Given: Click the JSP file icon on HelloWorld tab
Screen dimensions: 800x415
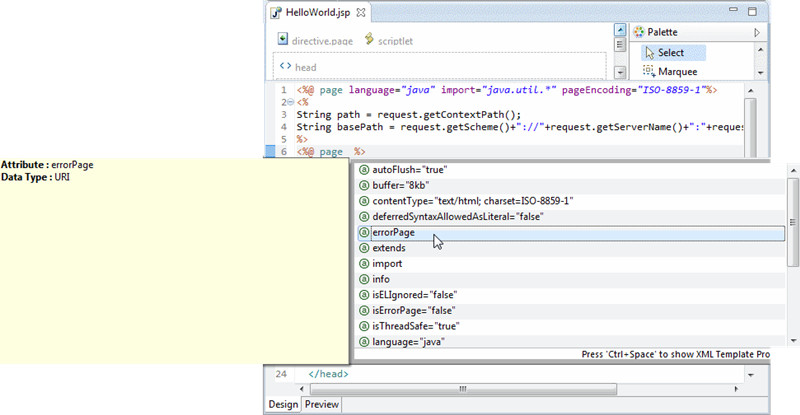Looking at the screenshot, I should click(x=276, y=13).
